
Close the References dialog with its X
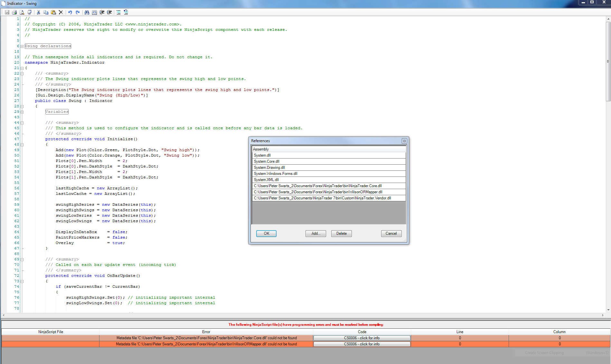pos(404,141)
